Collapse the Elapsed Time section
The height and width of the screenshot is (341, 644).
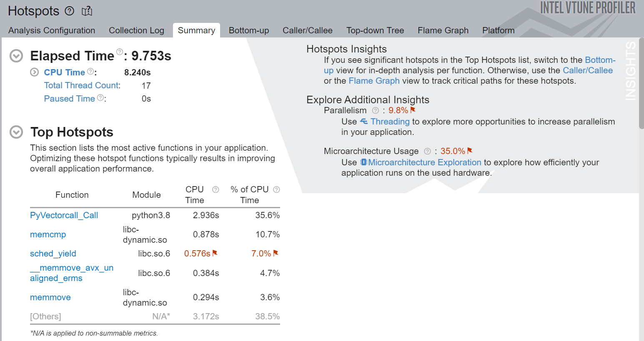click(16, 56)
